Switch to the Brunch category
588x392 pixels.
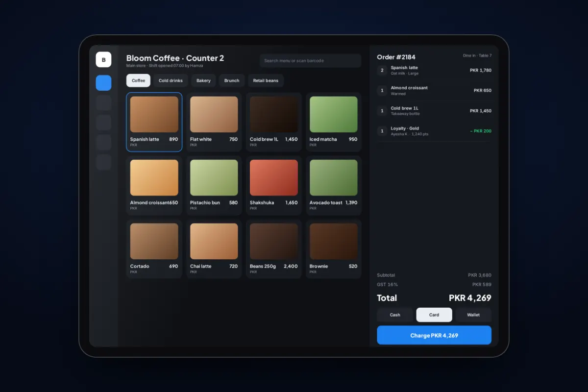pos(232,80)
